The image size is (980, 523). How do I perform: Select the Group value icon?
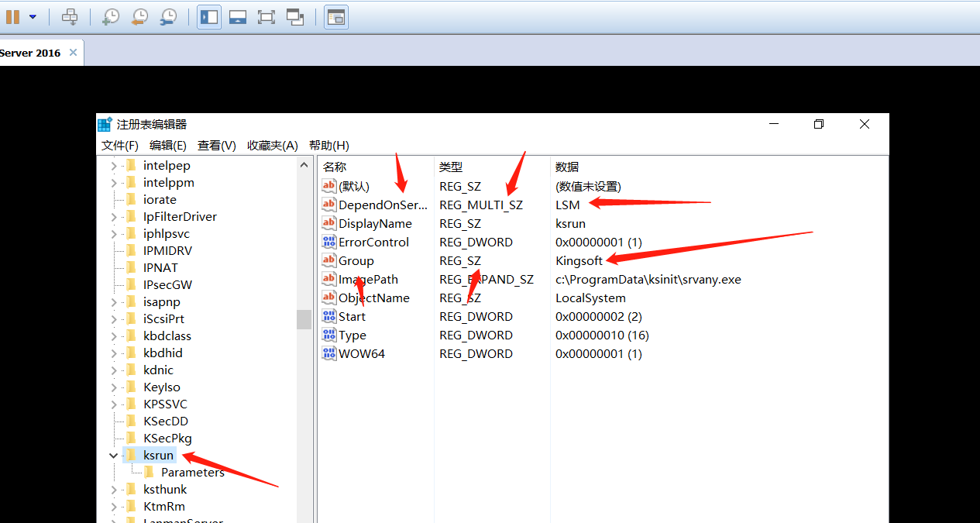tap(329, 260)
